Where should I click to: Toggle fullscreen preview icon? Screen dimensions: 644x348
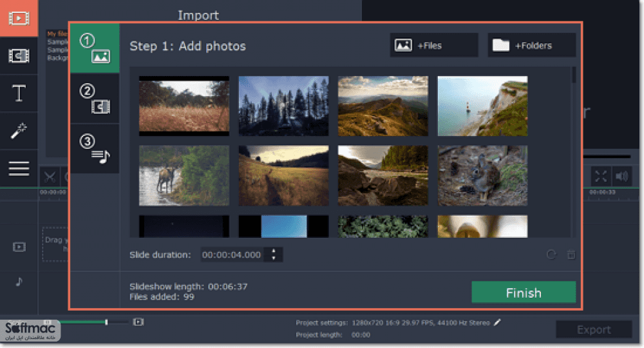tap(601, 177)
